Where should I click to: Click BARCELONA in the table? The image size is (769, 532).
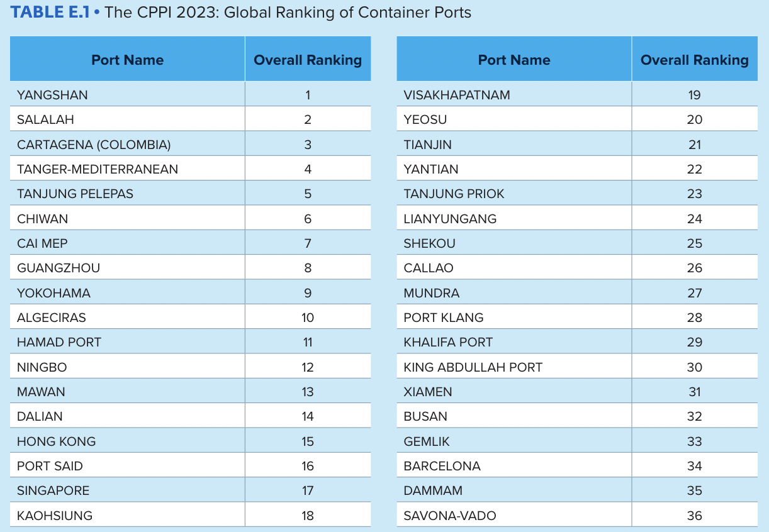[x=442, y=466]
